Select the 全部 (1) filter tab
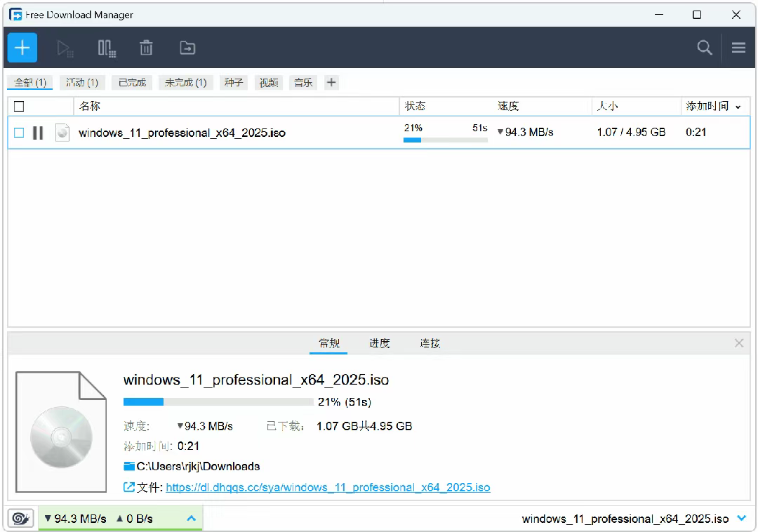The image size is (758, 532). pos(30,83)
